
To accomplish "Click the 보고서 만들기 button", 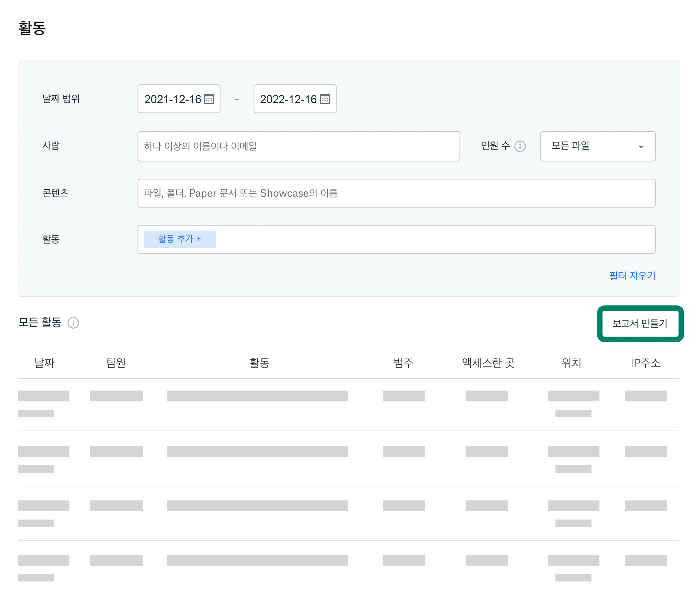I will (640, 323).
